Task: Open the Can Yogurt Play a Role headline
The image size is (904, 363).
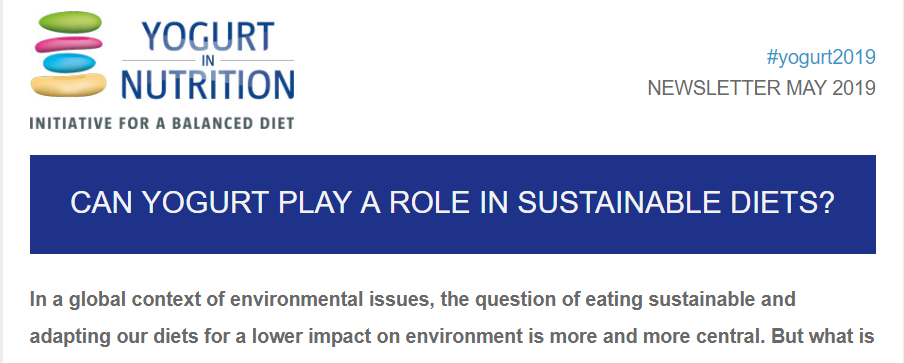Action: pos(453,203)
